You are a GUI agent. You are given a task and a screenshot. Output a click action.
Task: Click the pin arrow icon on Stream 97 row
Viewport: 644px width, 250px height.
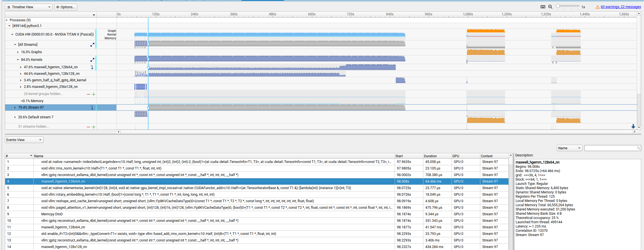click(x=92, y=108)
